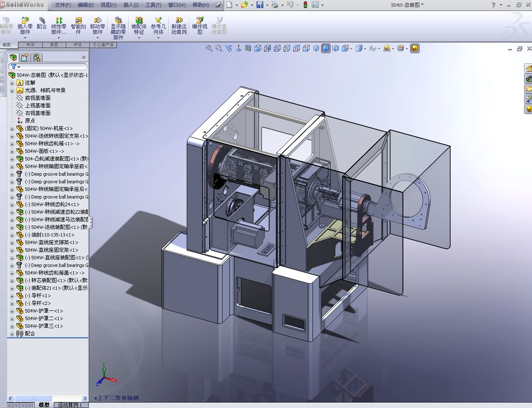Switch to the 办公室产品 command tab
532x408 pixels.
click(103, 44)
